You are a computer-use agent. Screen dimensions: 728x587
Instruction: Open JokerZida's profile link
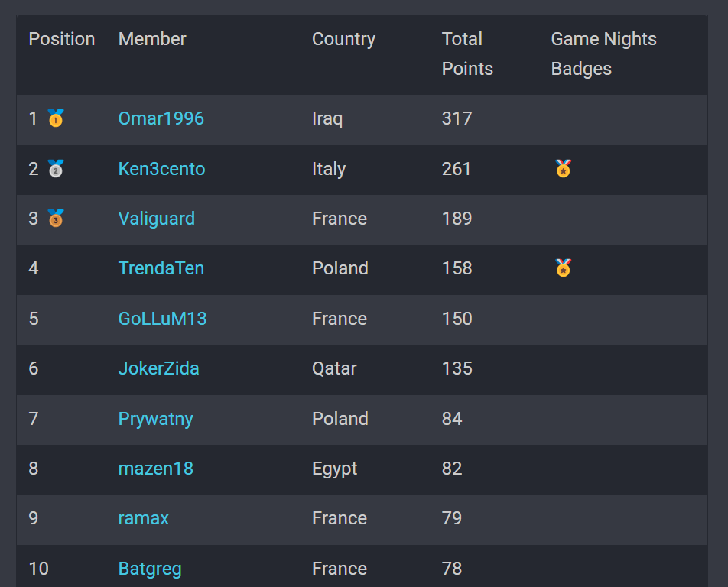[x=158, y=368]
